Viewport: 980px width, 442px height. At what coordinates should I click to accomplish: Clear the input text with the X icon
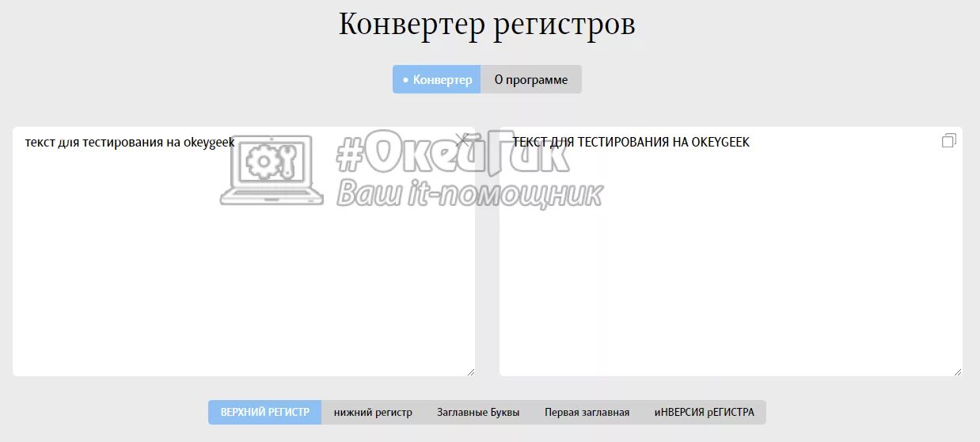(x=463, y=140)
